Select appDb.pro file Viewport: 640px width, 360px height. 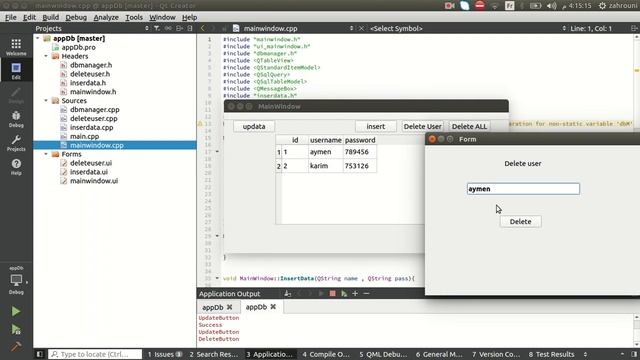pos(78,47)
